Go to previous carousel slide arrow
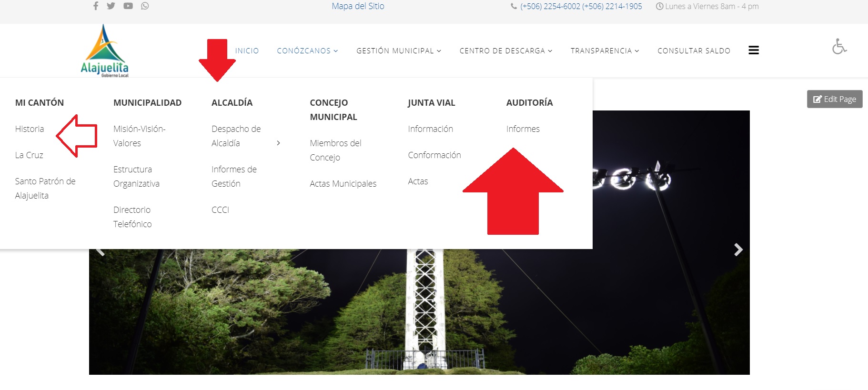This screenshot has height=390, width=868. tap(100, 251)
